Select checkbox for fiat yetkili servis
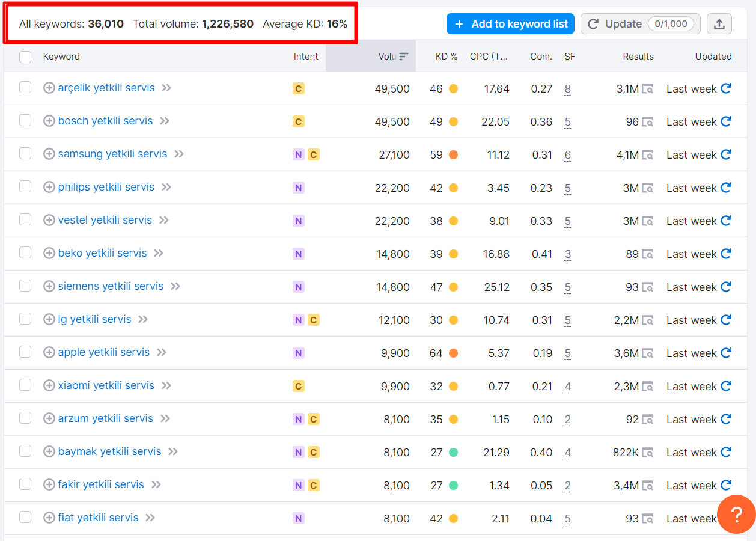The image size is (756, 541). point(25,518)
